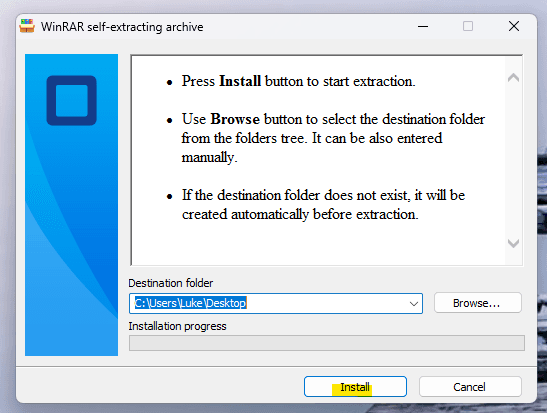Click the 'Use Browse button to select' instruction line
Screen dimensions: 547x413
point(333,119)
